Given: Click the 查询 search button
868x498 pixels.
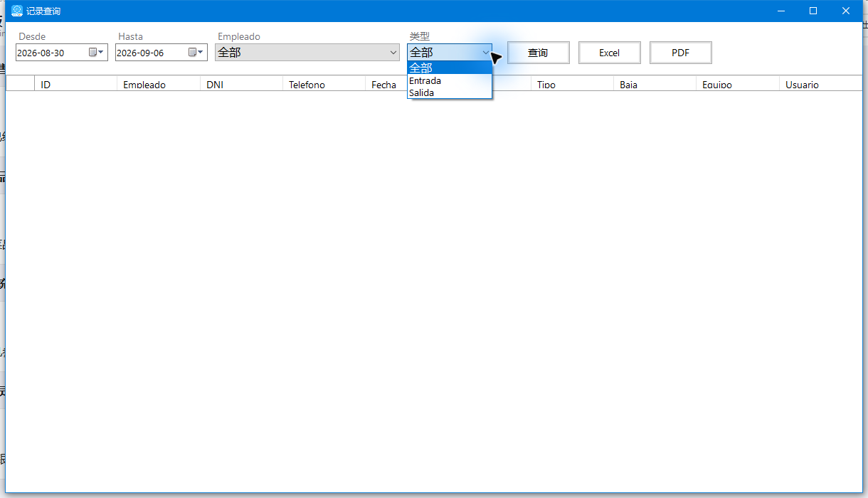Looking at the screenshot, I should [538, 53].
